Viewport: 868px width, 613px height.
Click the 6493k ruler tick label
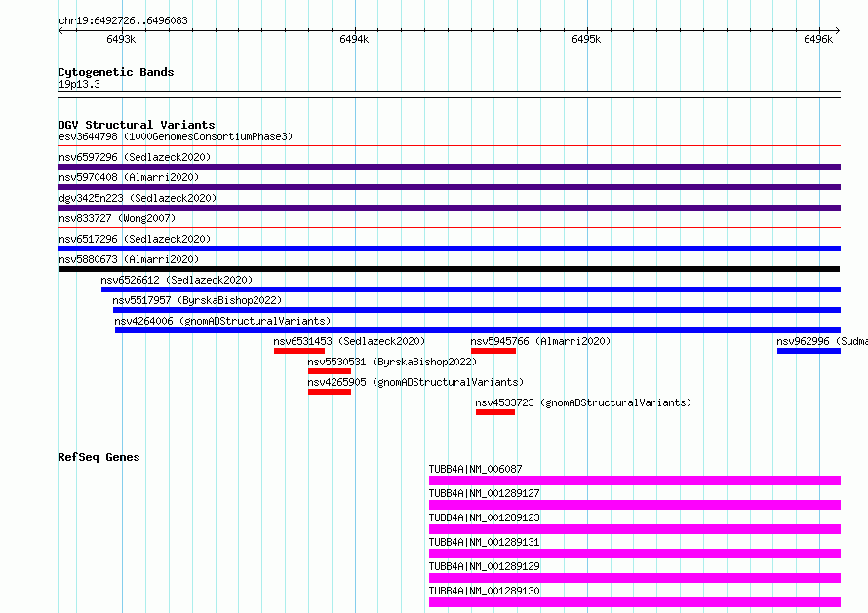click(121, 39)
